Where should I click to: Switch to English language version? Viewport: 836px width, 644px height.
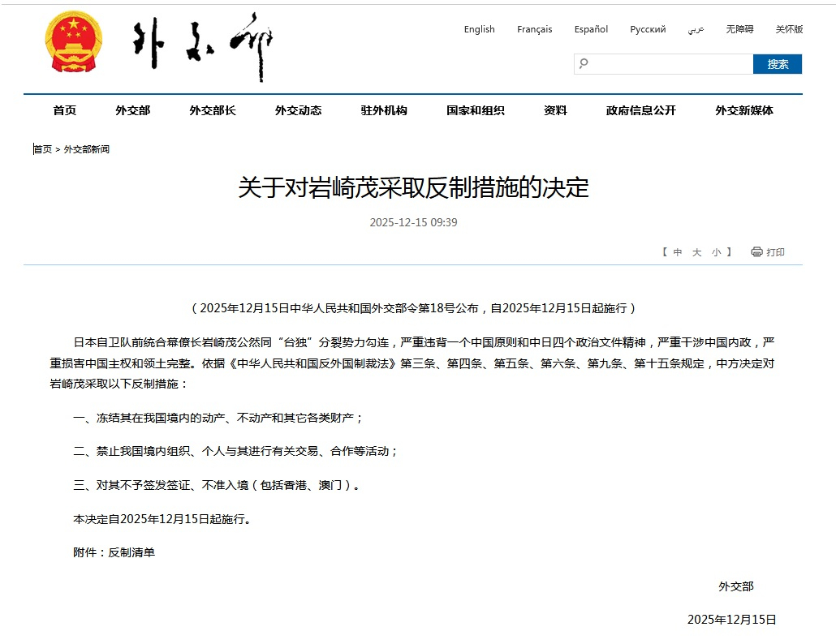point(479,29)
